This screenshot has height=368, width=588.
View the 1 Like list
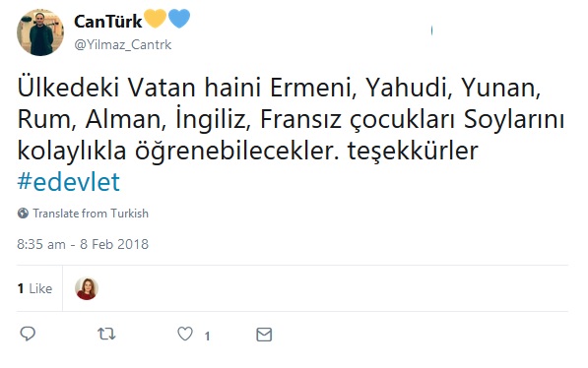pos(34,288)
